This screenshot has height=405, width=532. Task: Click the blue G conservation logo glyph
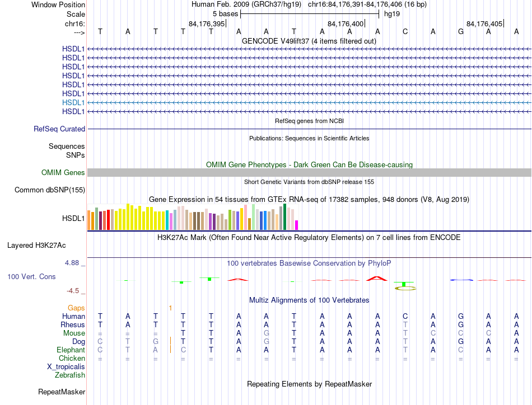pos(461,280)
